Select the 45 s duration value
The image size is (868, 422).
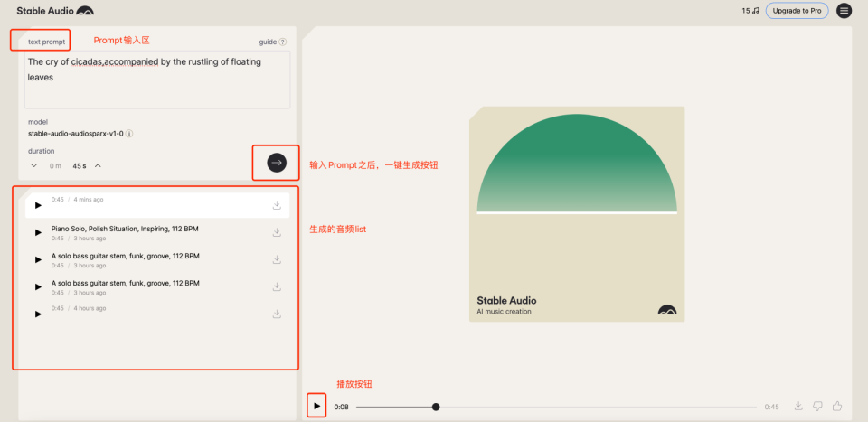pyautogui.click(x=80, y=166)
